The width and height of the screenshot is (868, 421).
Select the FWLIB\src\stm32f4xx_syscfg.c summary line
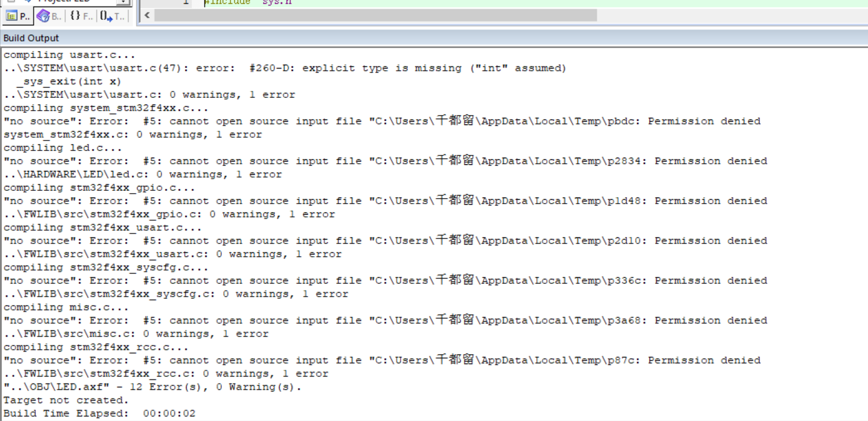click(x=176, y=294)
